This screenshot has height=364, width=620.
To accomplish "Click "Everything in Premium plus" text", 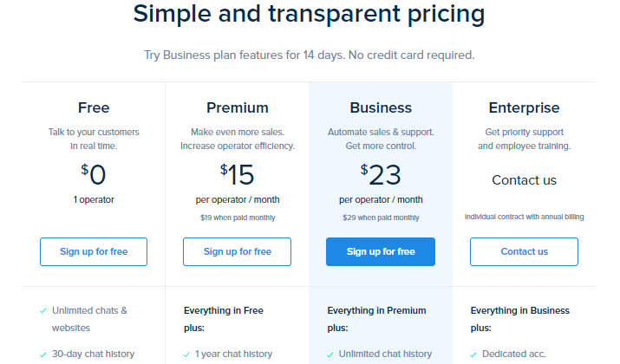I will coord(376,319).
